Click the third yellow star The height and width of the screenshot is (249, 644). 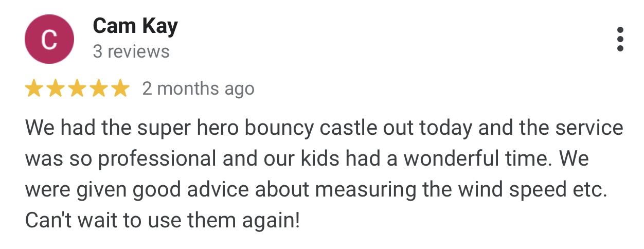[x=77, y=89]
